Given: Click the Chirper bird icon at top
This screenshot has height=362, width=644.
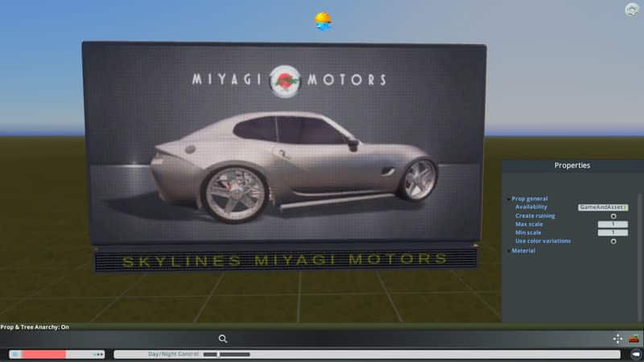Looking at the screenshot, I should 323,22.
